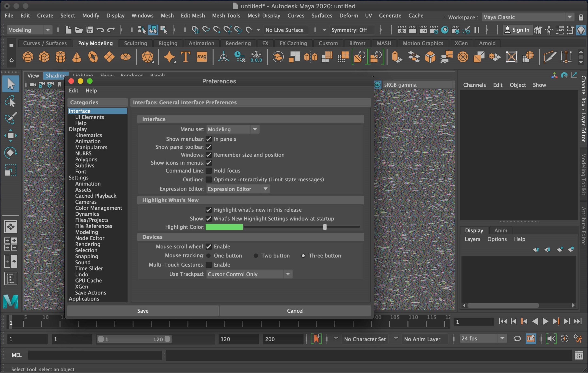Enable Command Line Hold focus checkbox
The width and height of the screenshot is (588, 373).
pyautogui.click(x=209, y=171)
